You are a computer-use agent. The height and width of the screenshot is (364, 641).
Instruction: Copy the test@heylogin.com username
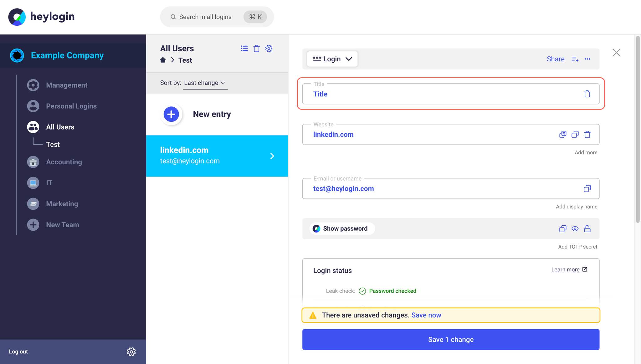(587, 188)
